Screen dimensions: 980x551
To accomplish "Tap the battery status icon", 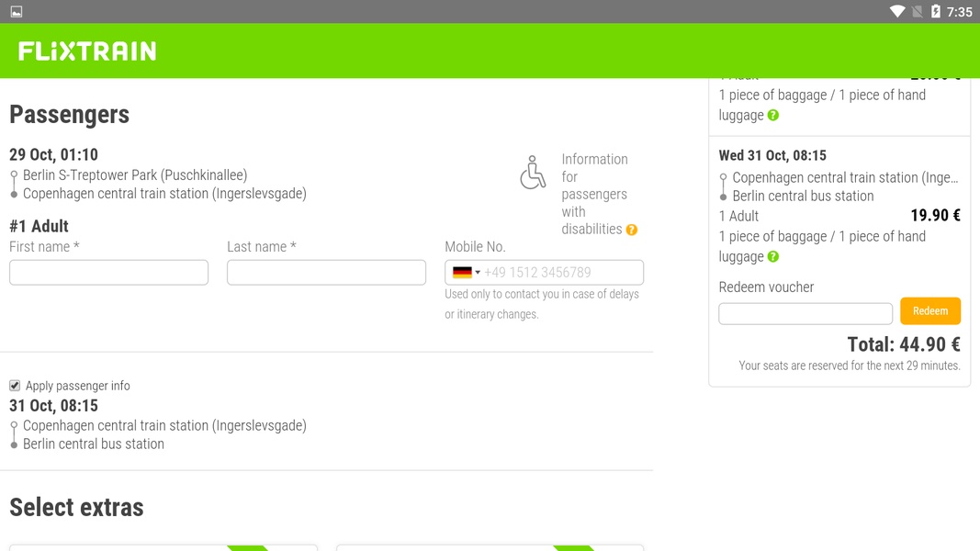I will 936,11.
